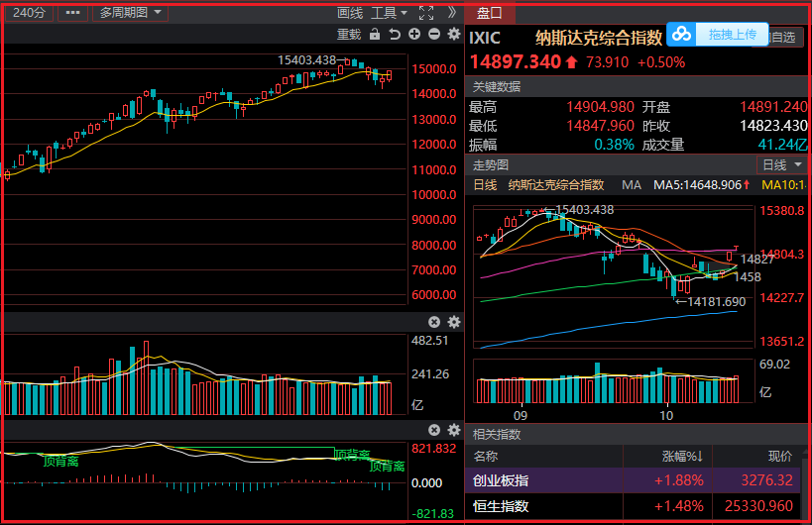Screen dimensions: 812x525
Task: Click the 拖拽上传 button
Action: point(733,35)
